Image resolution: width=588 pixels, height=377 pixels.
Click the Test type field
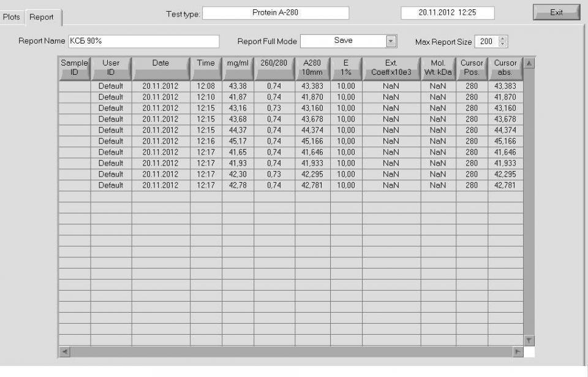point(275,13)
